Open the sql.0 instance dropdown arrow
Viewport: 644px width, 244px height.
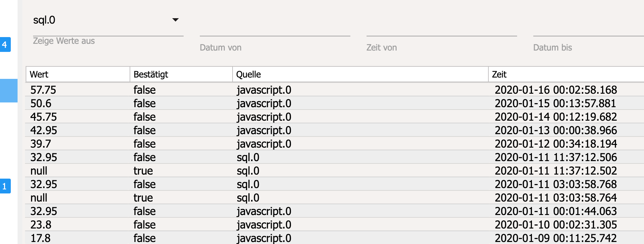pos(175,20)
